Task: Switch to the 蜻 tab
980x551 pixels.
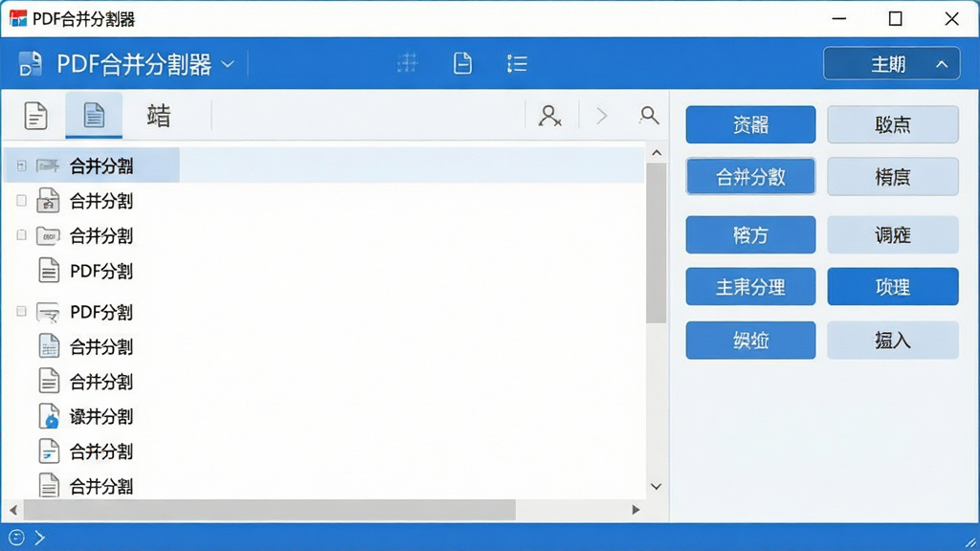Action: (x=158, y=116)
